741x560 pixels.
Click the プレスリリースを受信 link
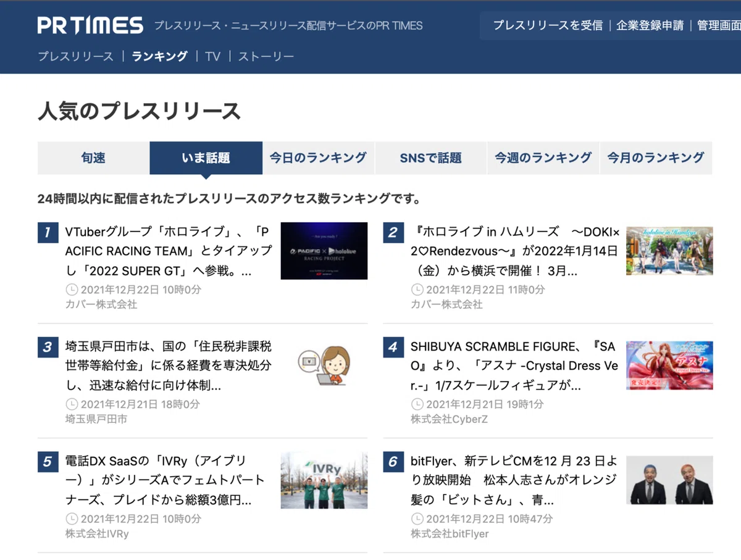click(x=548, y=26)
